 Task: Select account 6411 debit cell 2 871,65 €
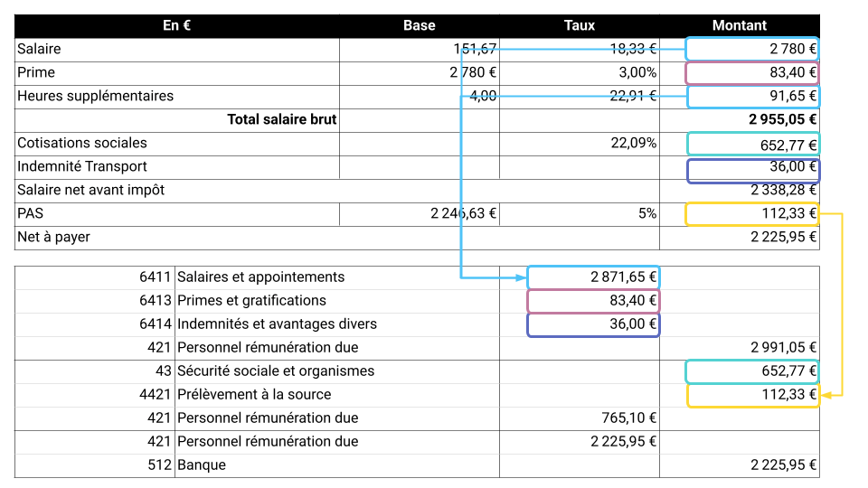pos(593,277)
